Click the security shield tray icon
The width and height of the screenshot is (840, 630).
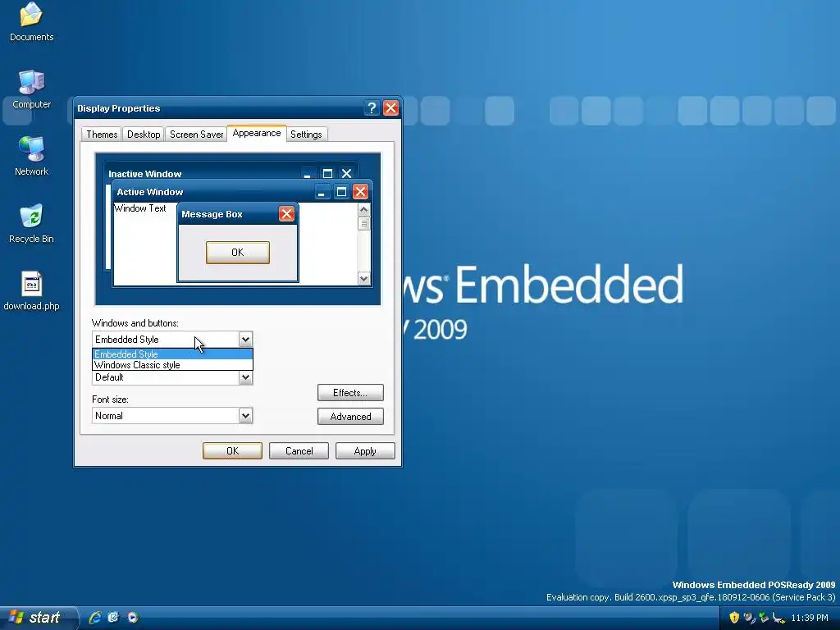734,618
